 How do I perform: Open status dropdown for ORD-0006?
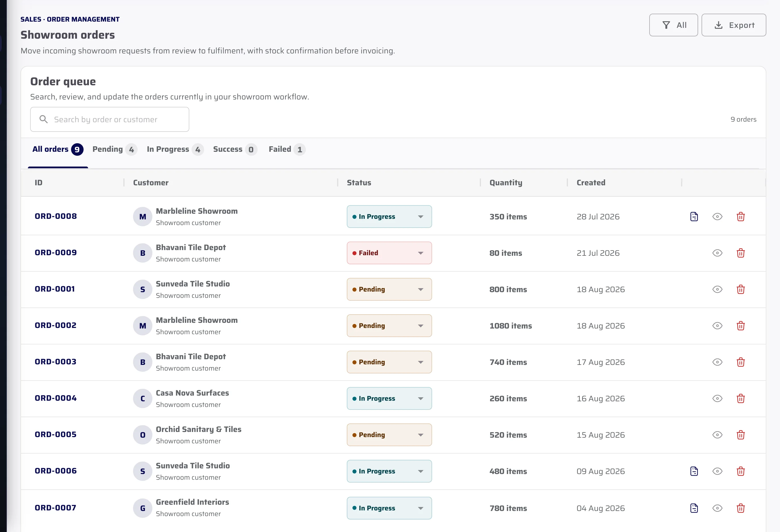[x=389, y=471]
